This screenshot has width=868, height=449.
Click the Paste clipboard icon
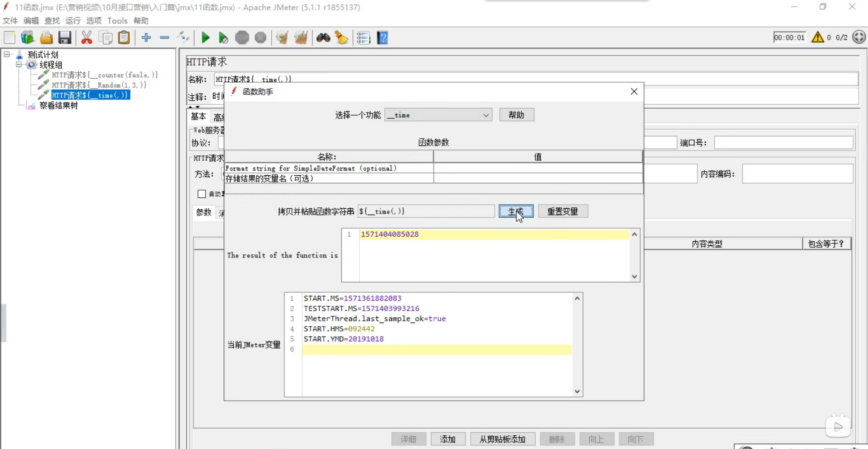123,37
